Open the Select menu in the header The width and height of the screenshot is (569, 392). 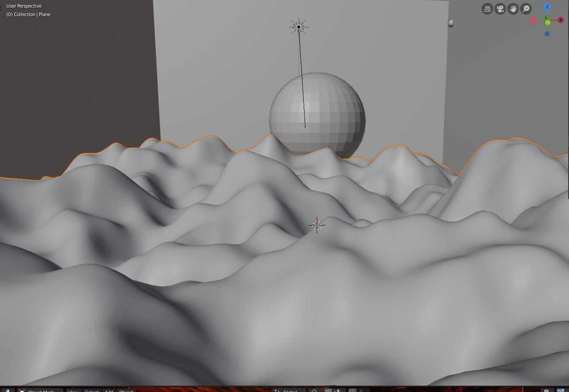(x=92, y=391)
